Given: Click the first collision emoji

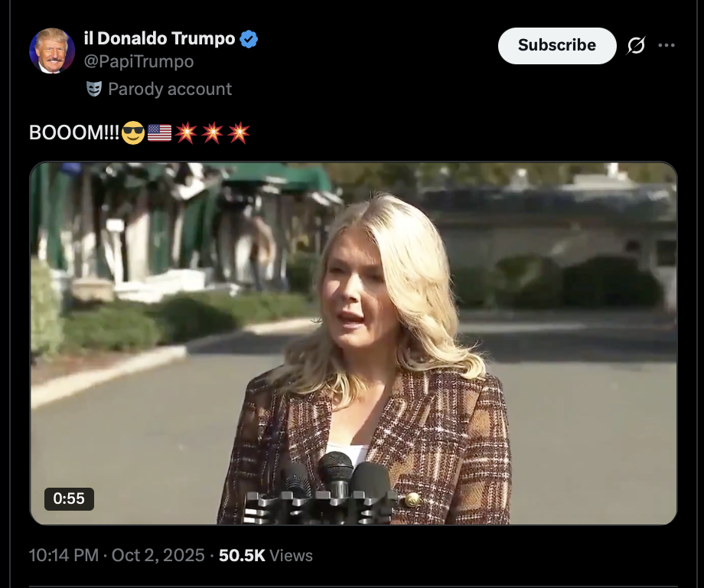Looking at the screenshot, I should (186, 132).
